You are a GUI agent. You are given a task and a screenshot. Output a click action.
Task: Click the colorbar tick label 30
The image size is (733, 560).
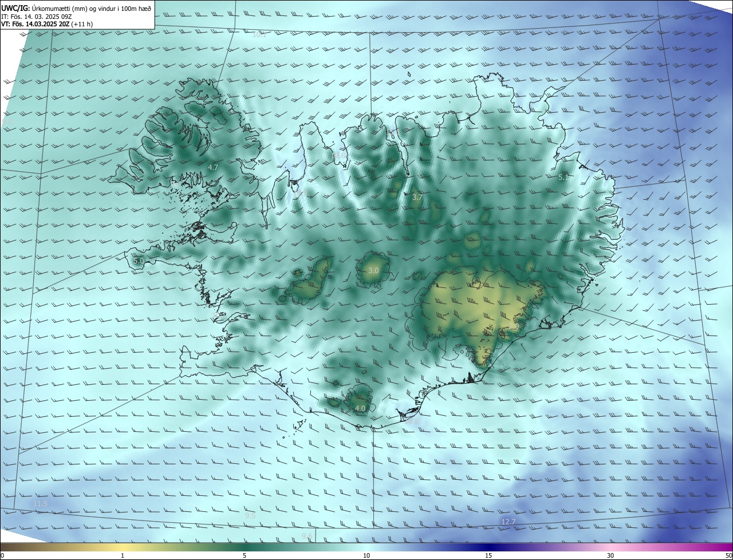click(610, 555)
